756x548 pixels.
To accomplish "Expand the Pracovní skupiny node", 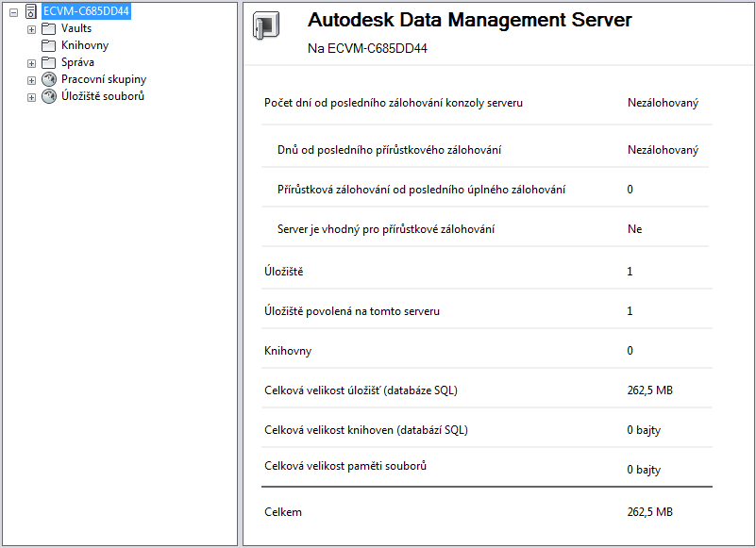I will pyautogui.click(x=31, y=80).
